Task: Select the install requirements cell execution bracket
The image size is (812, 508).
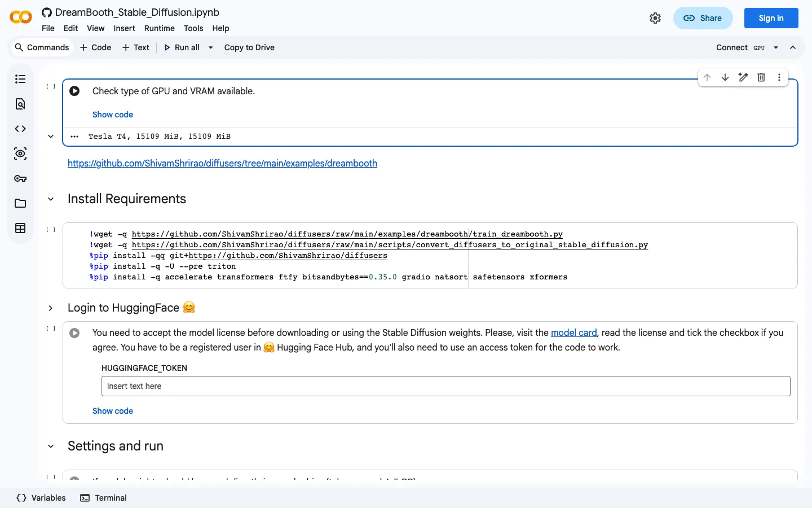Action: coord(51,230)
